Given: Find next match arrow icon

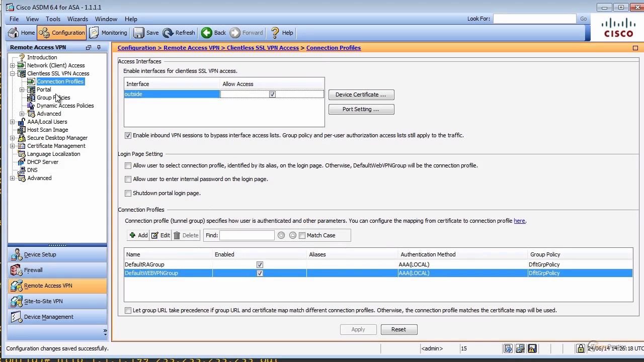Looking at the screenshot, I should 281,235.
